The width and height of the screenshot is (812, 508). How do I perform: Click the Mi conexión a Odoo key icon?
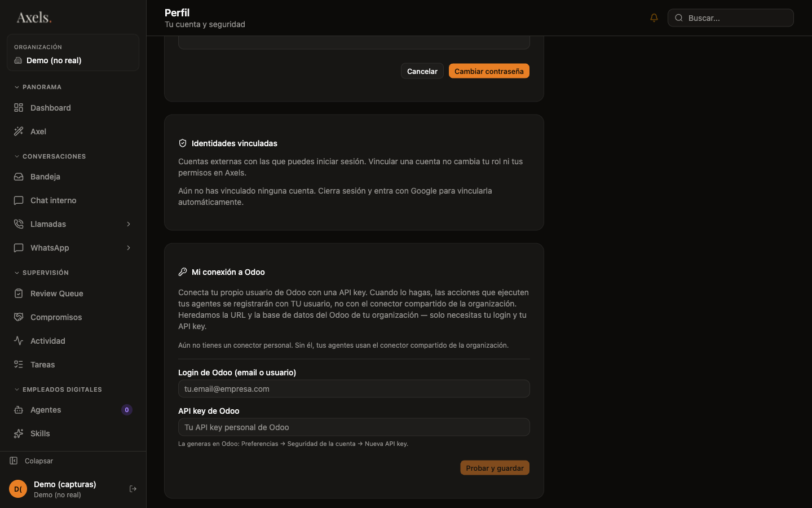[183, 272]
